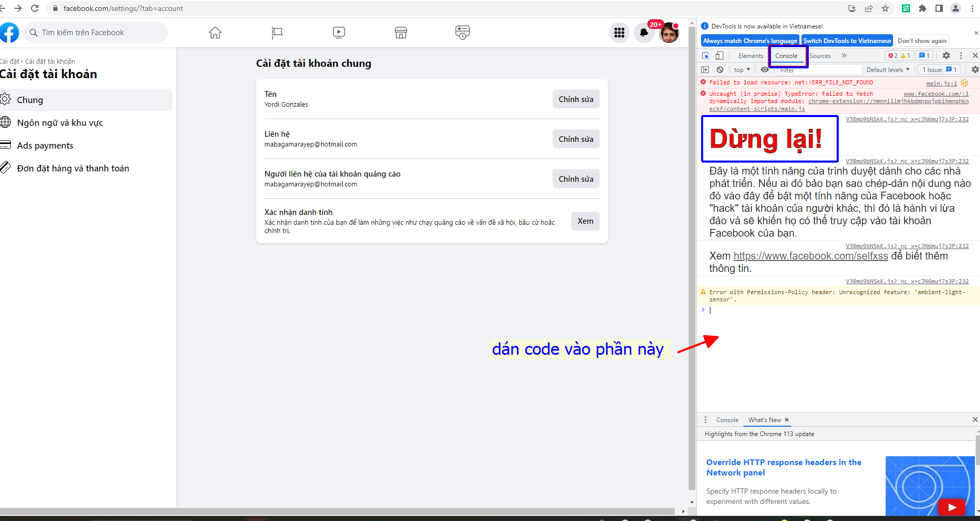Open the green extension icon in the Chrome toolbar

906,8
